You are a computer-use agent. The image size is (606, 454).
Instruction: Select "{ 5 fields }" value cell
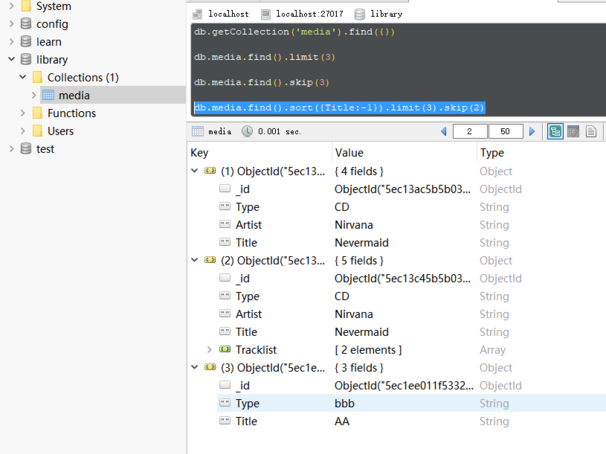click(359, 260)
